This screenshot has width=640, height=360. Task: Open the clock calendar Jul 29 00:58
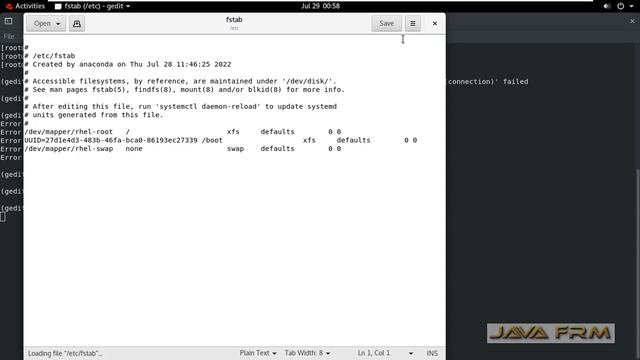[320, 6]
